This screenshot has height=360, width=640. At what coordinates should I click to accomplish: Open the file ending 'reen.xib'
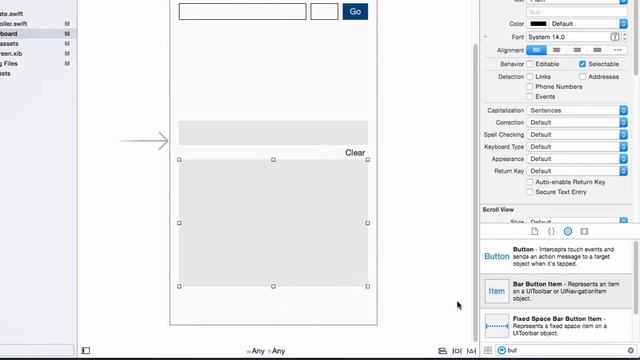[x=11, y=53]
